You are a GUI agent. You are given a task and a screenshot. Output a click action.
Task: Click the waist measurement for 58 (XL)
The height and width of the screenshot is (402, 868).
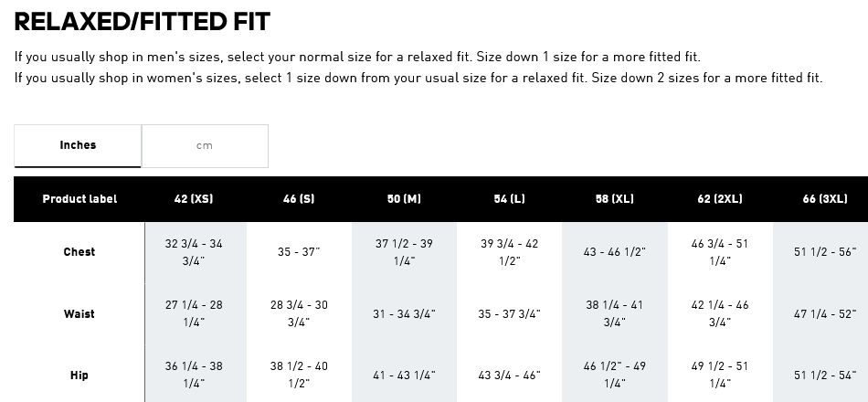pyautogui.click(x=615, y=313)
